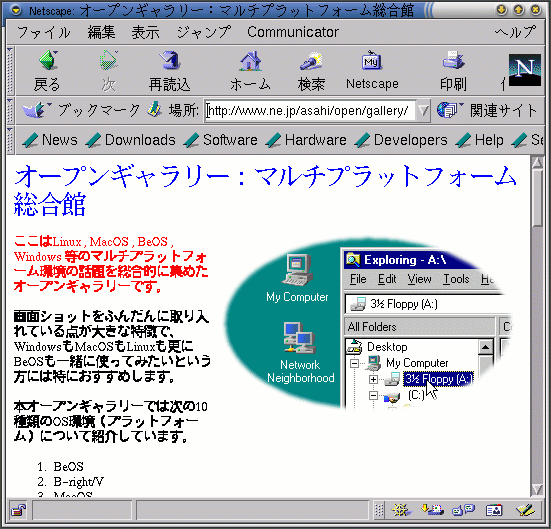The image size is (551, 529).
Task: Click list item BeOS
Action: (x=68, y=466)
